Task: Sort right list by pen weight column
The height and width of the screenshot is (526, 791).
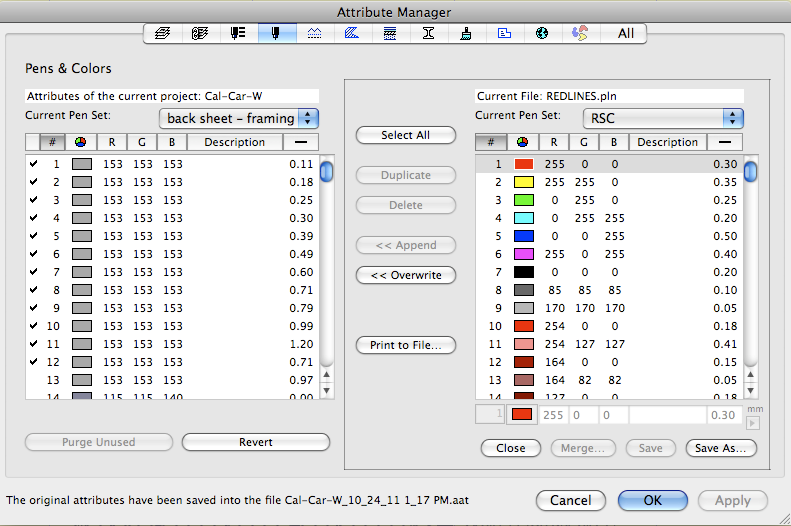Action: pyautogui.click(x=725, y=142)
